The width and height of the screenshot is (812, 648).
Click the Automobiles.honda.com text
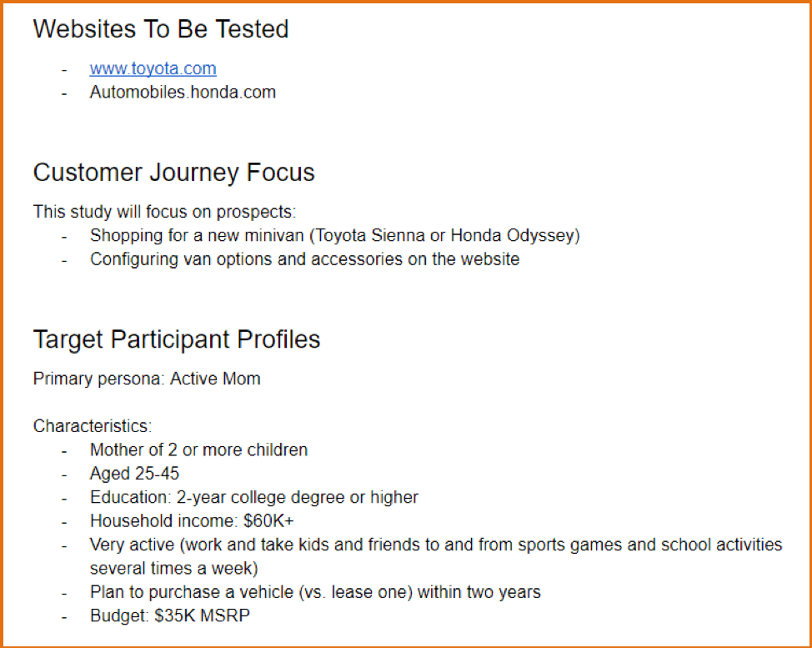pyautogui.click(x=183, y=93)
